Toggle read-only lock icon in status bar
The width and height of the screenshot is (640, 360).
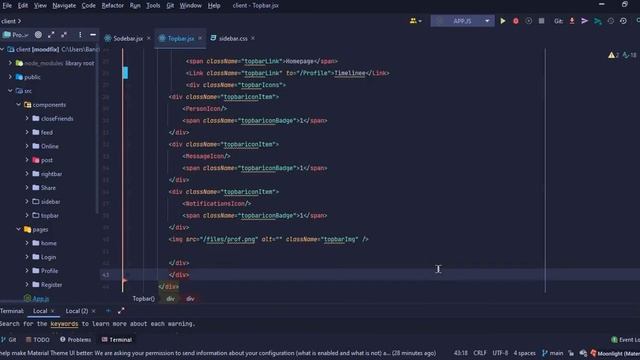pyautogui.click(x=571, y=353)
